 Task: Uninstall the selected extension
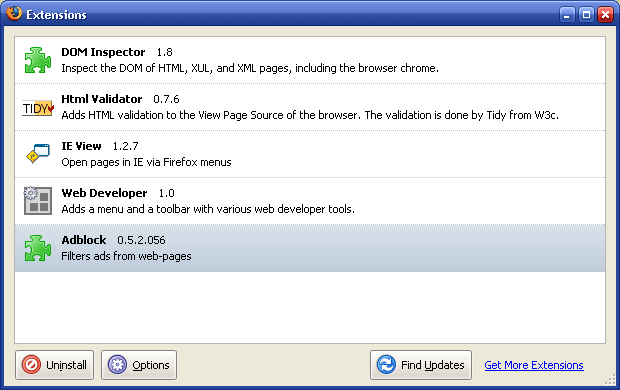55,365
